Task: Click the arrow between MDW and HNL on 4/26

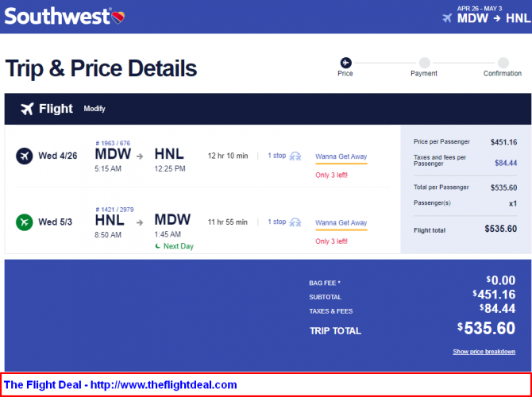Action: (140, 156)
